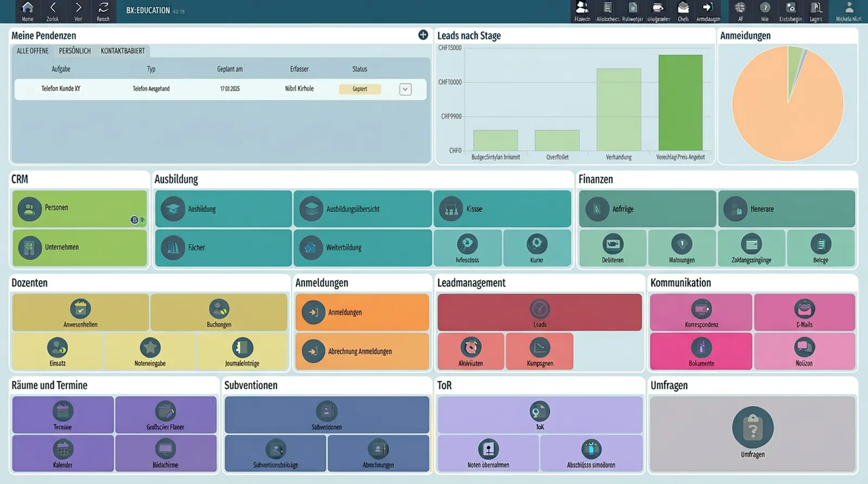
Task: Click the dark green Vorschlag/Preis Angebot bar
Action: coord(680,102)
